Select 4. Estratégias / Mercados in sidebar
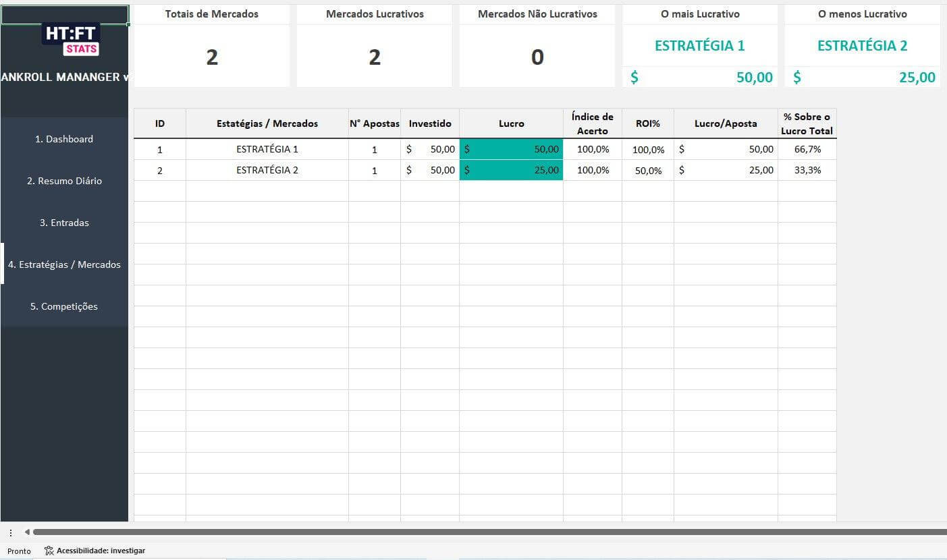947x560 pixels. [x=64, y=264]
